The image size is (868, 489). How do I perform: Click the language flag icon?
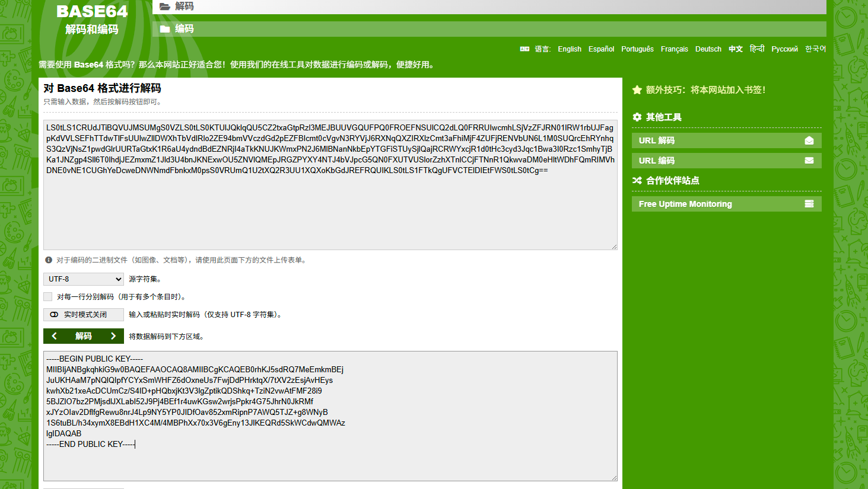pos(524,49)
